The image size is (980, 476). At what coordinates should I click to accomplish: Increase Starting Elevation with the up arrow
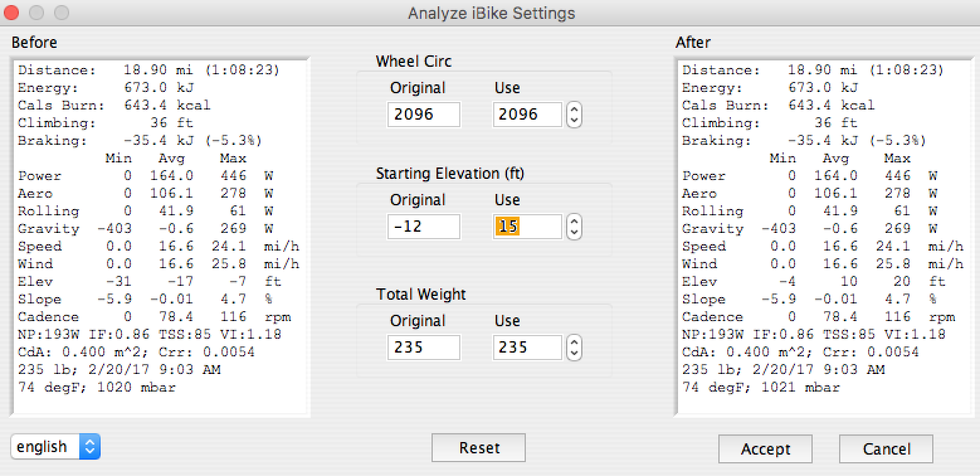point(574,221)
